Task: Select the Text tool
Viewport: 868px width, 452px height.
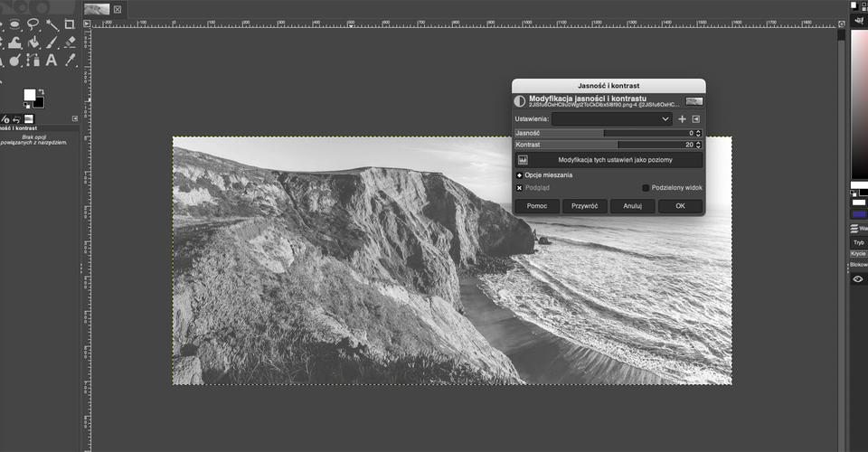Action: pyautogui.click(x=52, y=60)
